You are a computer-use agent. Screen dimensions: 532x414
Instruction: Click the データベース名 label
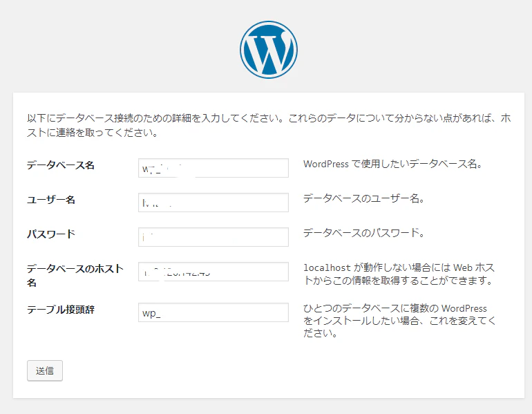pos(61,165)
